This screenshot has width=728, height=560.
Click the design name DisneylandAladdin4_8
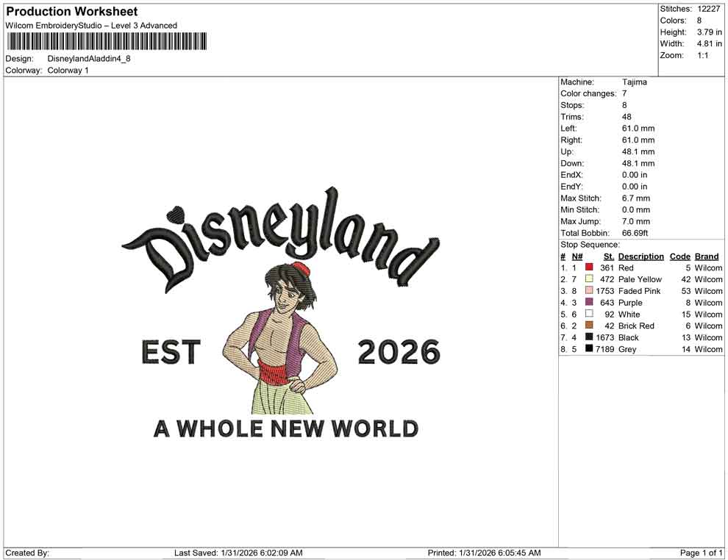pos(88,60)
